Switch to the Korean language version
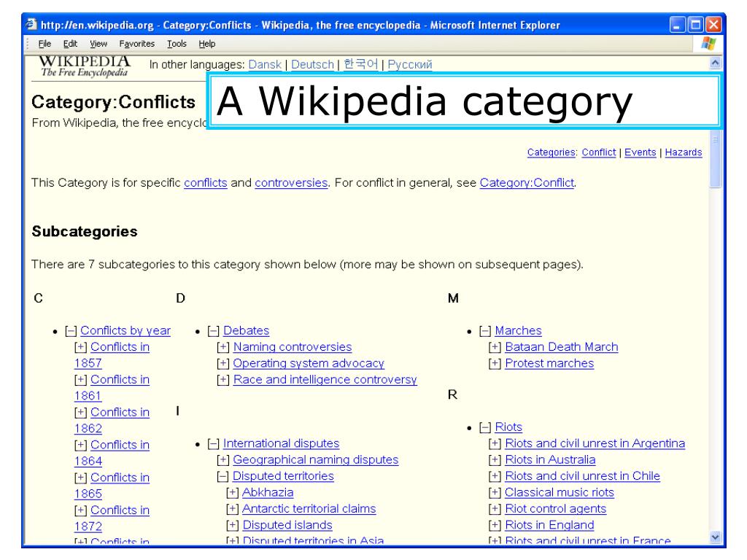Image resolution: width=747 pixels, height=560 pixels. coord(360,64)
